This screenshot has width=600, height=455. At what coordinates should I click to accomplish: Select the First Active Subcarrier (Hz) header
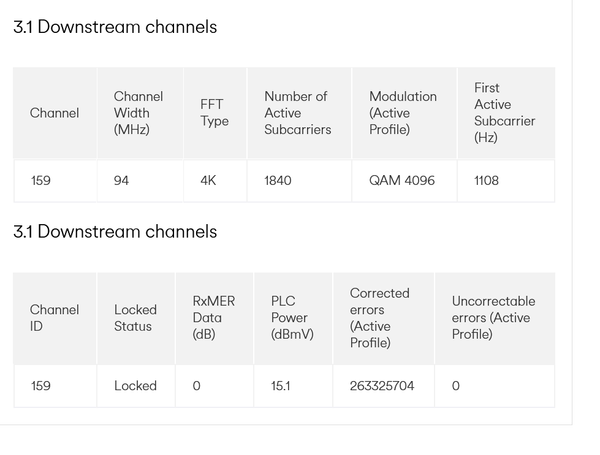(x=504, y=113)
